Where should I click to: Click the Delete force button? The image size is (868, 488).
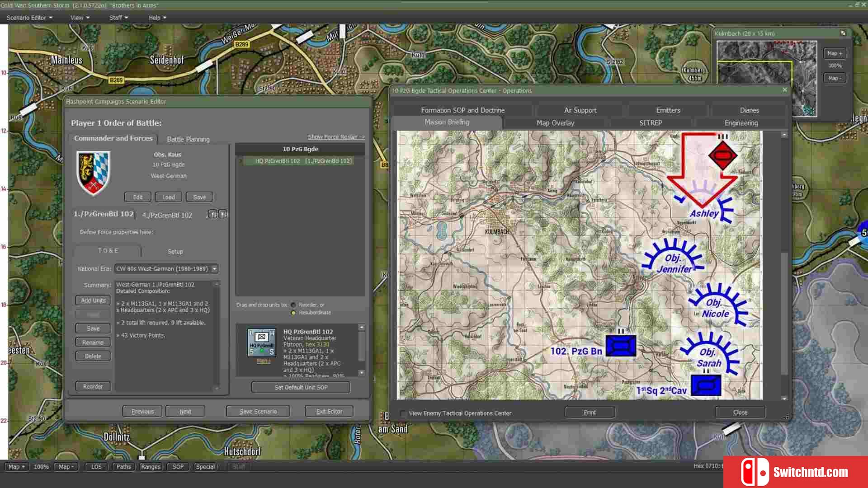pyautogui.click(x=93, y=356)
